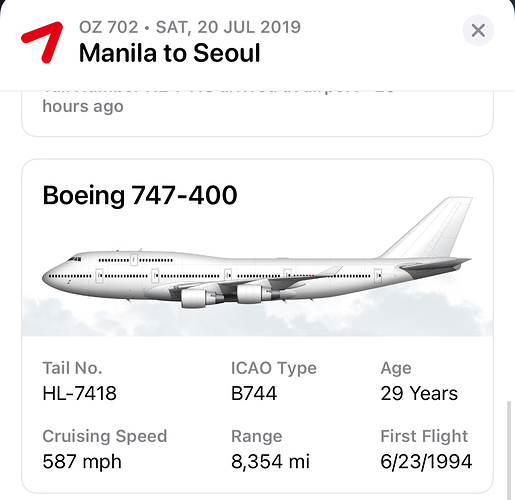Tap the Boeing 747-400 heading

click(140, 195)
